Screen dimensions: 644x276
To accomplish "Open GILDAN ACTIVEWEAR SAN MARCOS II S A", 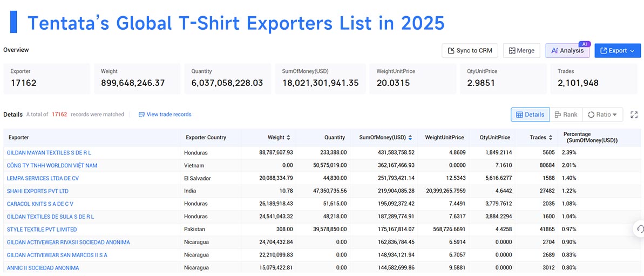I will [x=57, y=255].
